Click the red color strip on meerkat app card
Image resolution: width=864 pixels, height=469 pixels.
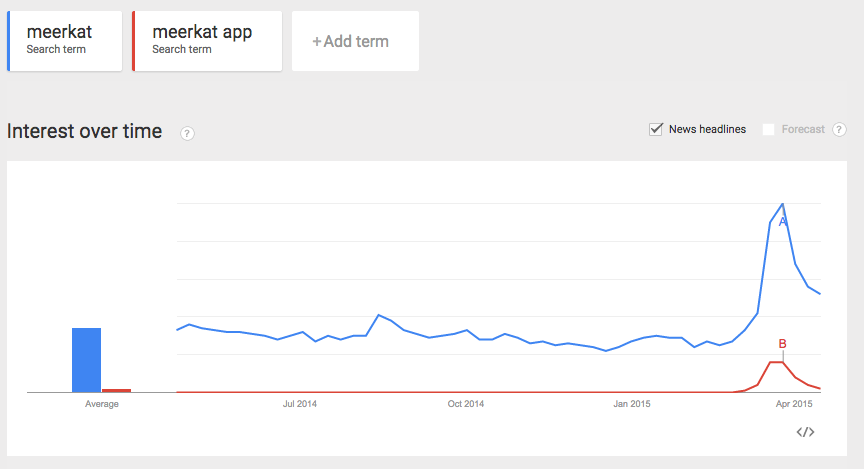(133, 41)
